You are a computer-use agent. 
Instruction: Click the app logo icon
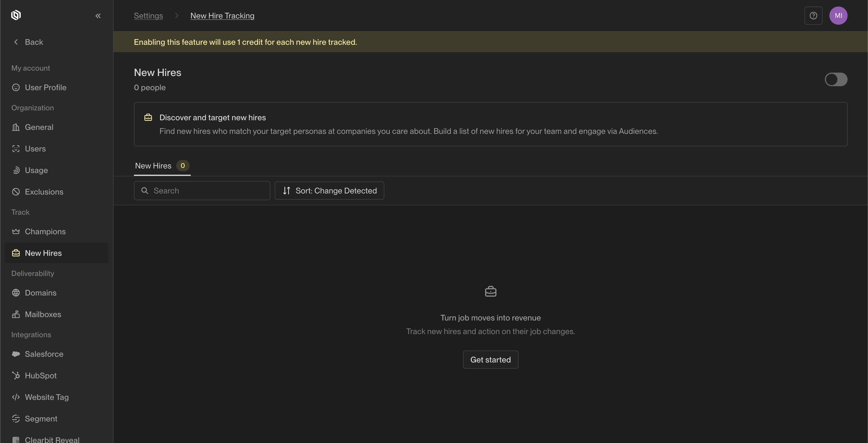coord(16,15)
